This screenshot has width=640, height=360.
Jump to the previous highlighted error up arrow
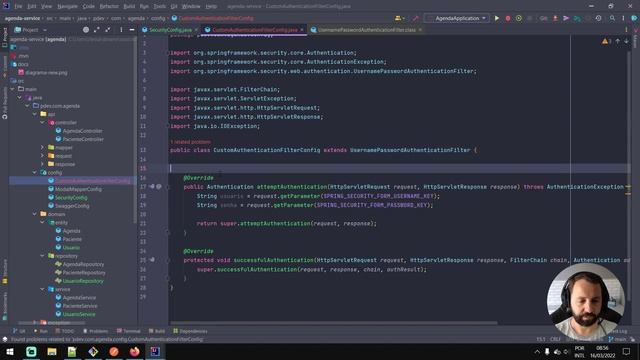(x=618, y=41)
